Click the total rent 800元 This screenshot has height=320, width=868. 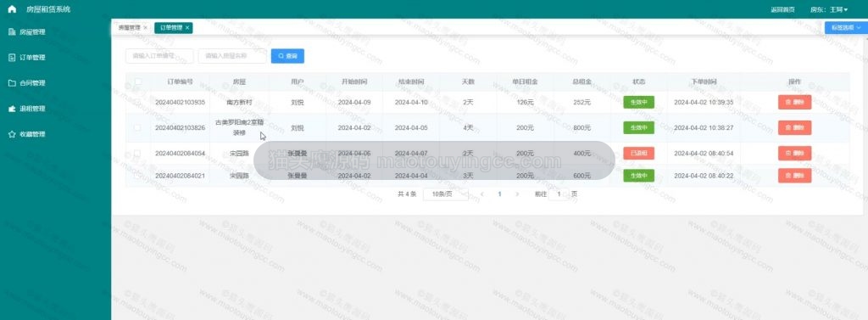click(581, 127)
